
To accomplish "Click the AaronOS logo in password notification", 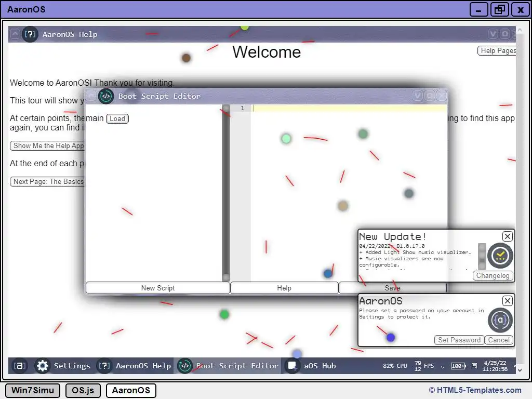I will pos(500,320).
